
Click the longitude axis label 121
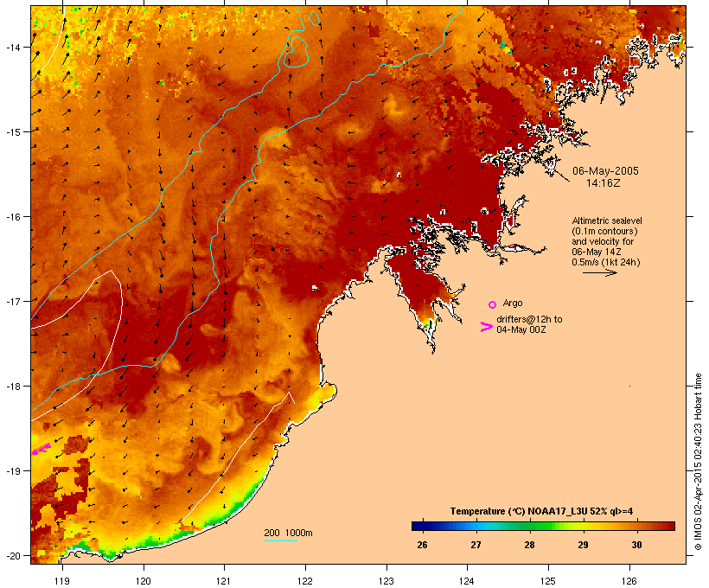point(224,581)
